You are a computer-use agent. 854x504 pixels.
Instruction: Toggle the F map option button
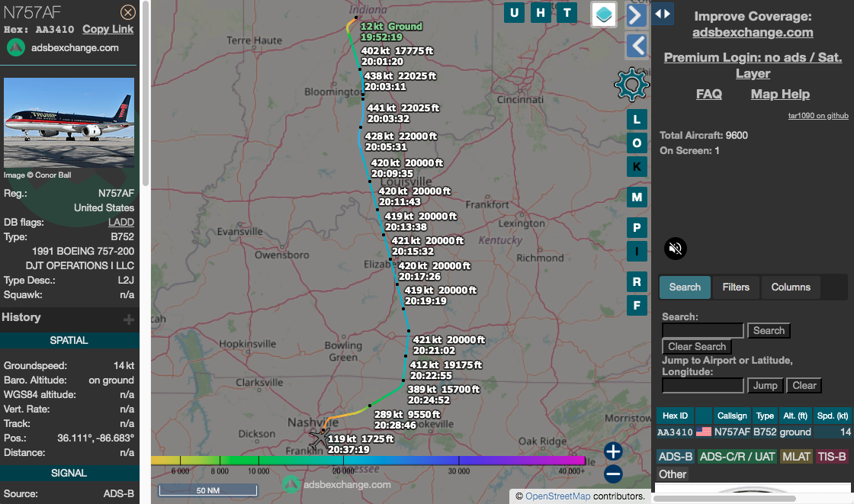coord(637,305)
